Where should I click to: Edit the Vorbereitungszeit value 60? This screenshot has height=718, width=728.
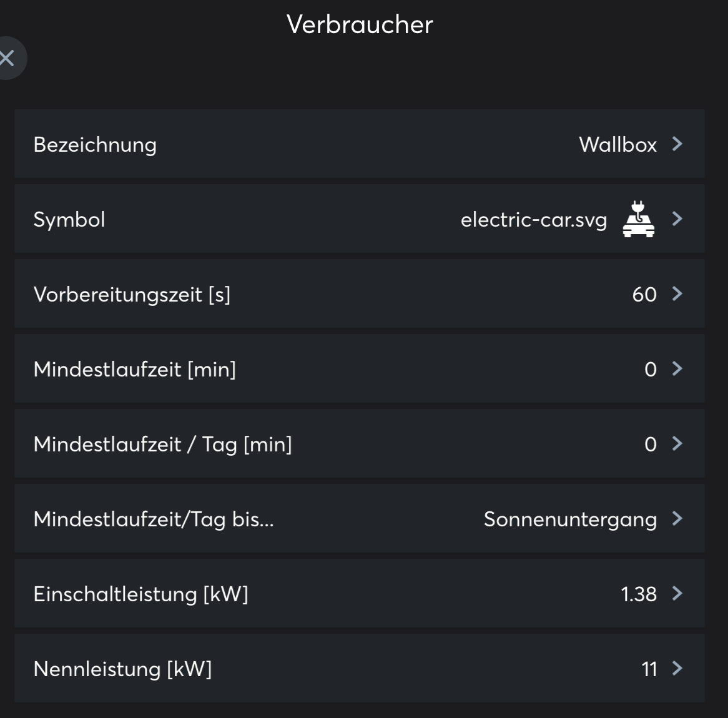[644, 295]
